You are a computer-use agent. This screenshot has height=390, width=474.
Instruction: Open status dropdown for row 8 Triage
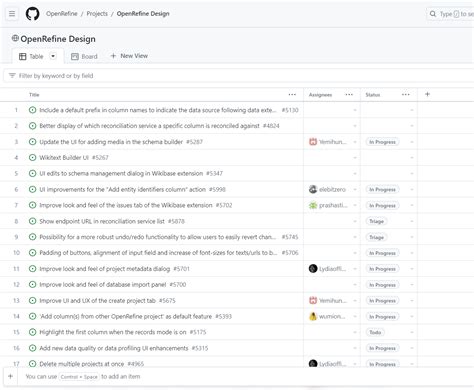[x=412, y=221]
